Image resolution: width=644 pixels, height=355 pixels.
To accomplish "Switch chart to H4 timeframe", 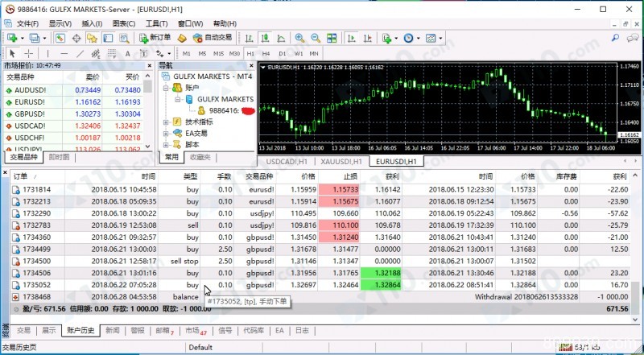I will tap(266, 53).
